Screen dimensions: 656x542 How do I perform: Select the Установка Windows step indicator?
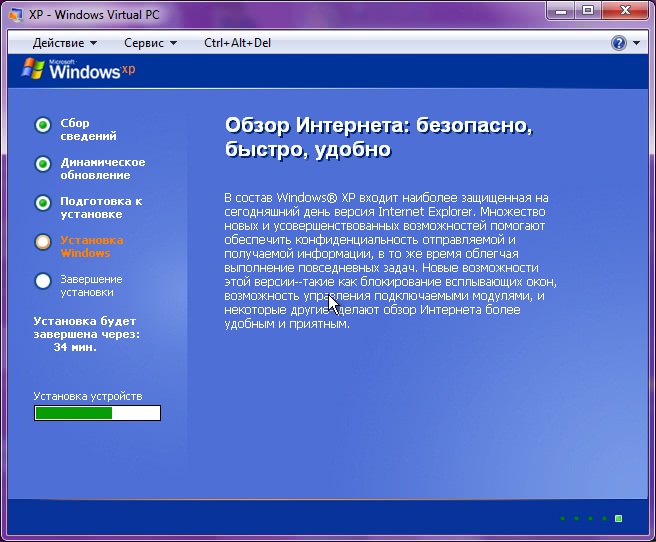(43, 242)
